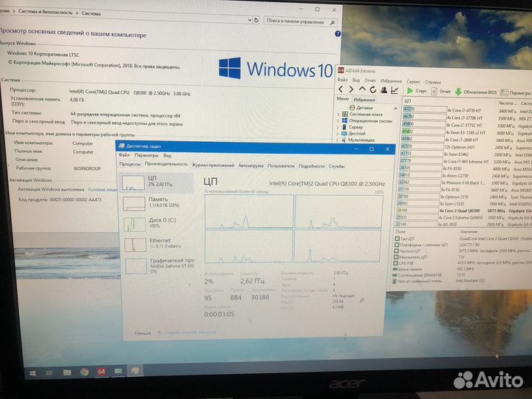Click the Отчет report toolbar button
This screenshot has height=399, width=532.
(x=440, y=92)
